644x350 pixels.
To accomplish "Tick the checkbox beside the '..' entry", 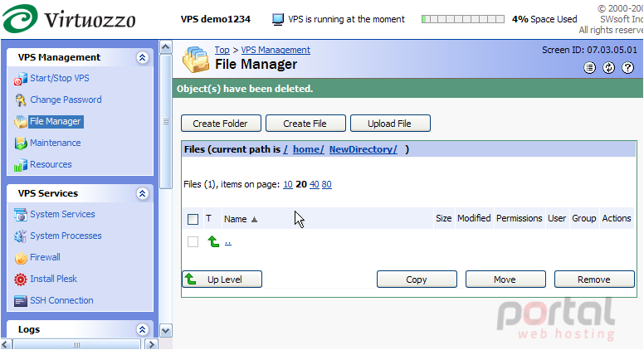I will click(x=193, y=241).
